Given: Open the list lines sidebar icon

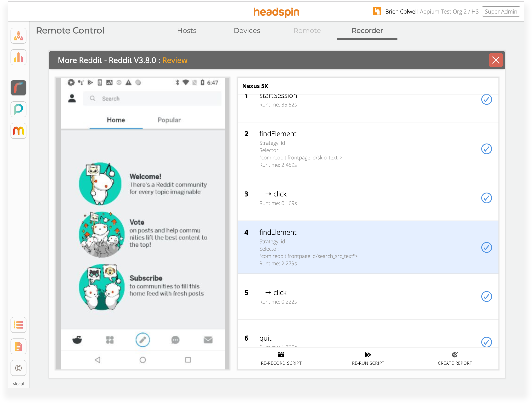Looking at the screenshot, I should tap(18, 325).
